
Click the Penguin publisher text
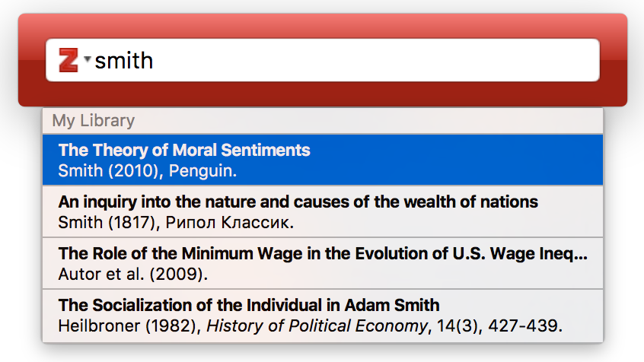coord(202,171)
